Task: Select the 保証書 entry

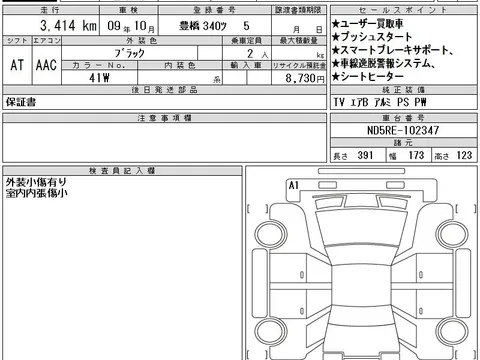Action: (21, 102)
